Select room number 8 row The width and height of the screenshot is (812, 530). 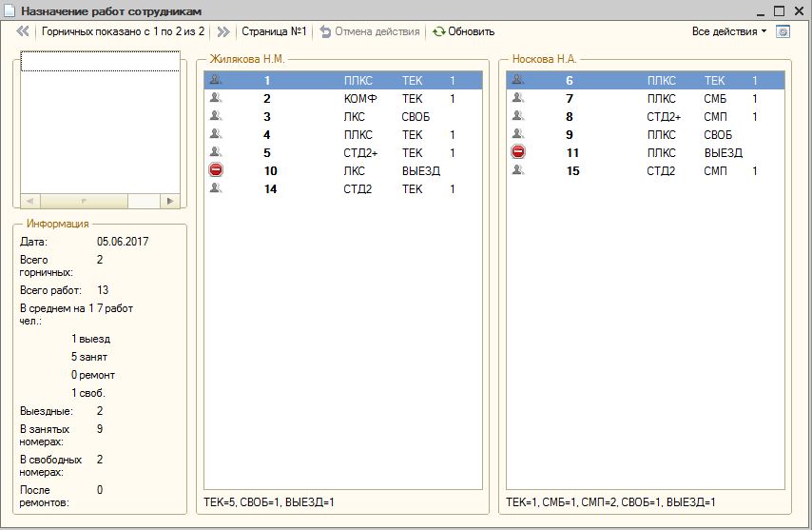[x=646, y=117]
